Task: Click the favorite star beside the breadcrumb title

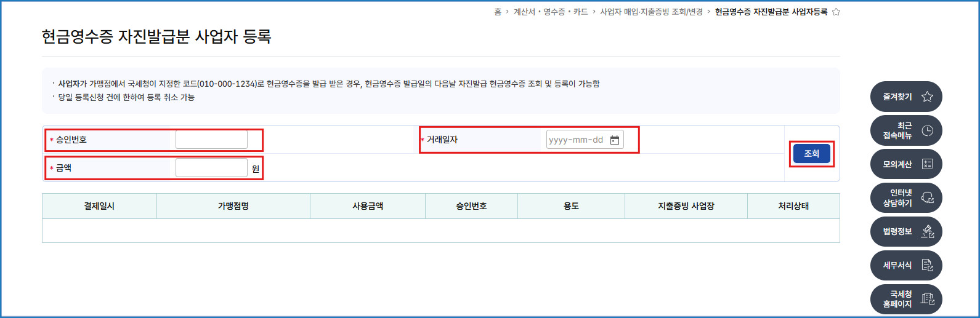Action: (836, 12)
